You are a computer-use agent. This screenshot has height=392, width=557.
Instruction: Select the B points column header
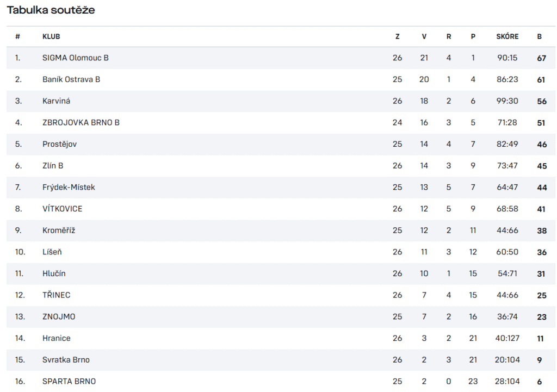(539, 36)
